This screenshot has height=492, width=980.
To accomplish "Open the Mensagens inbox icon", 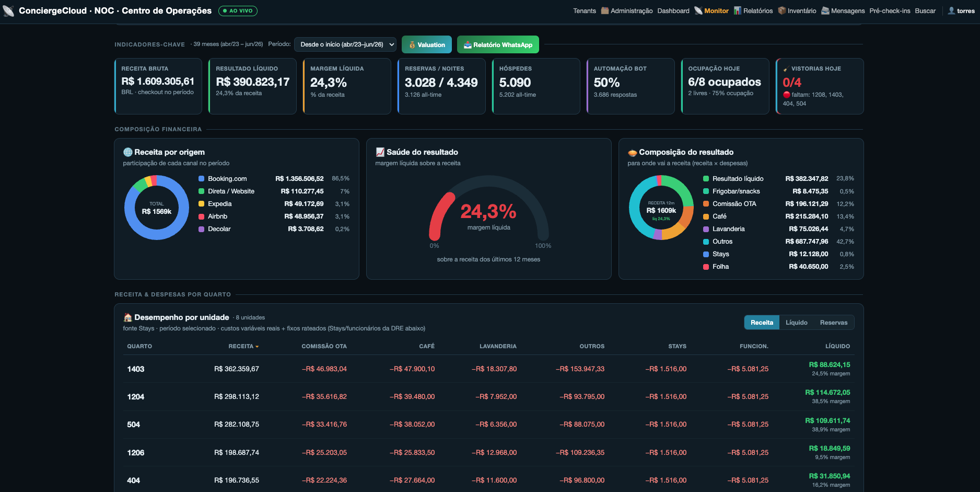I will [825, 10].
